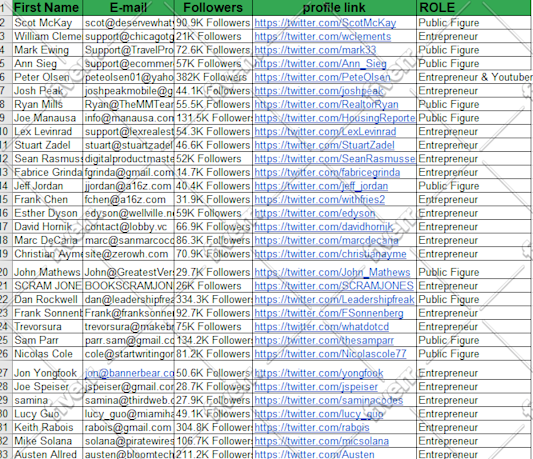Select the Scot McKay name cell
Image resolution: width=533 pixels, height=459 pixels.
48,23
